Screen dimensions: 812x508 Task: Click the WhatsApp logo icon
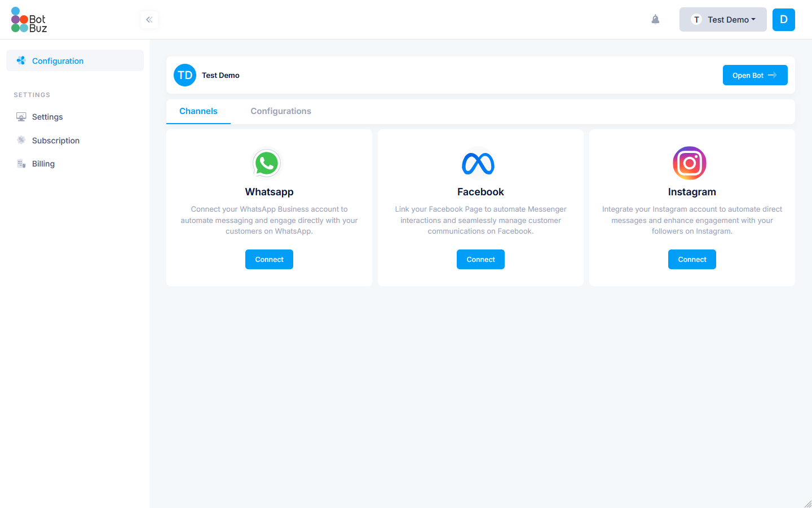267,163
